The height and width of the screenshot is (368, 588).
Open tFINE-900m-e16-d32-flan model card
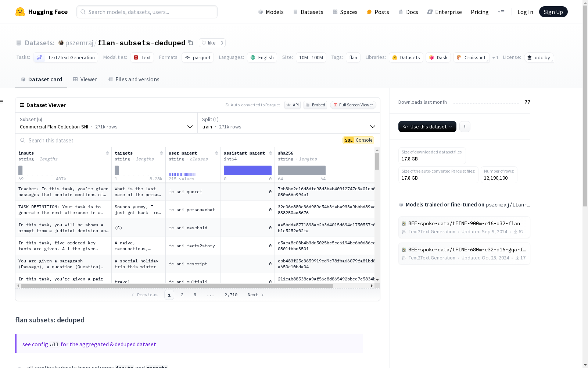[464, 227]
